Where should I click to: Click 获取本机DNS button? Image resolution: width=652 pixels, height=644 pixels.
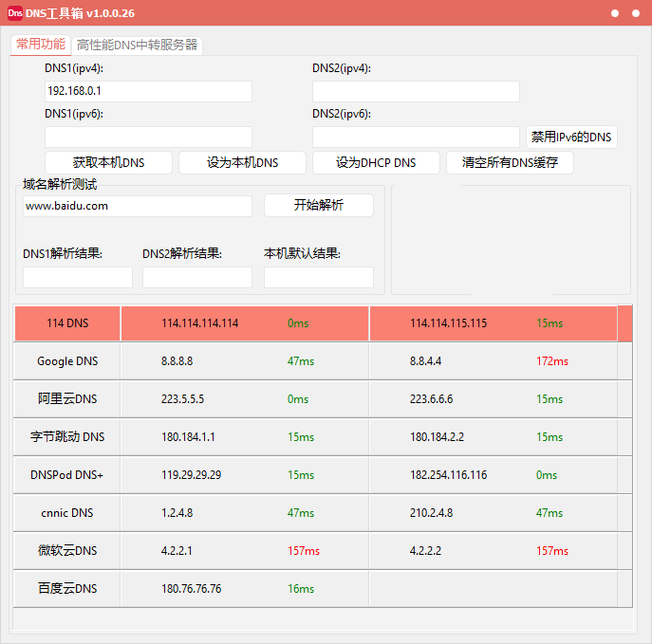pos(108,162)
